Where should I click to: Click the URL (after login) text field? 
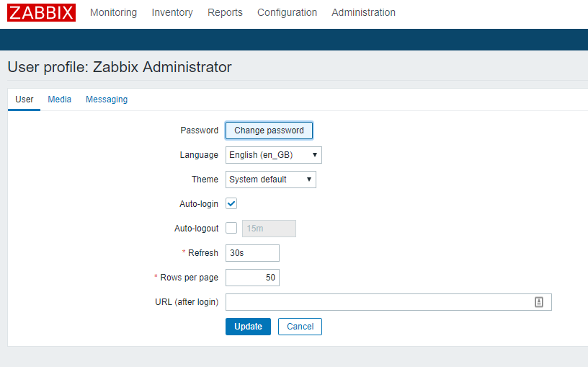378,302
